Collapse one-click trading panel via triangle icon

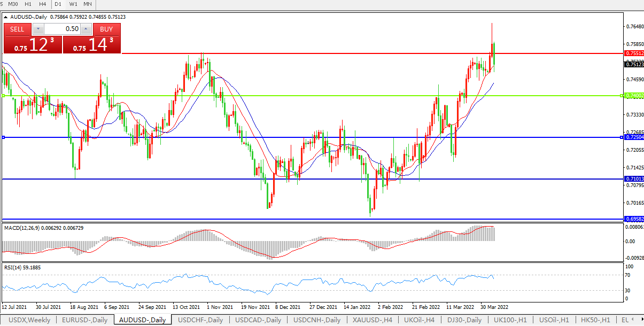pos(6,17)
